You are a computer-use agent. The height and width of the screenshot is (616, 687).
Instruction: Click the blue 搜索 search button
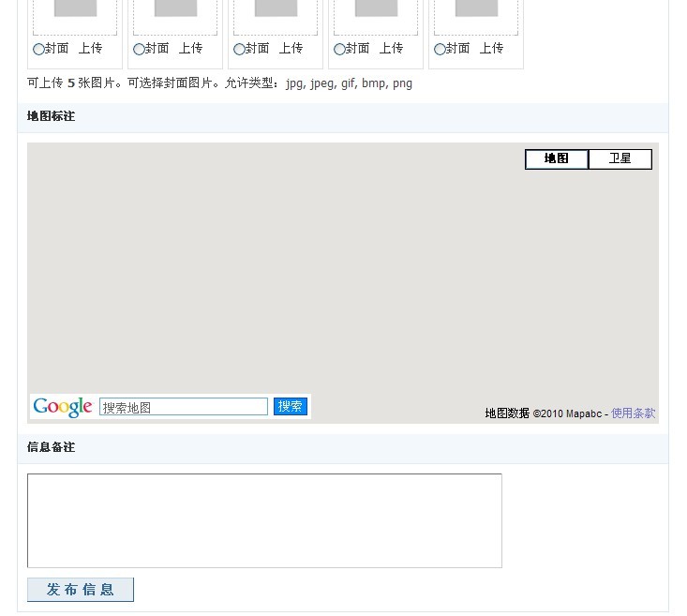coord(291,406)
